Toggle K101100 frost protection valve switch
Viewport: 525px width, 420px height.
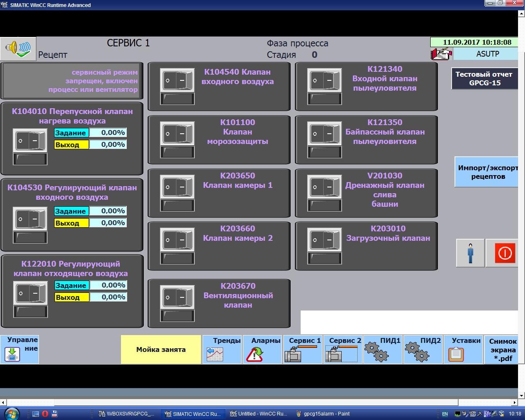point(177,134)
